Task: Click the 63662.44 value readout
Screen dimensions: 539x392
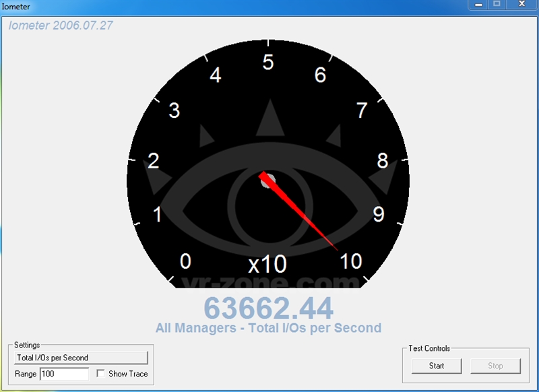Action: click(x=268, y=308)
